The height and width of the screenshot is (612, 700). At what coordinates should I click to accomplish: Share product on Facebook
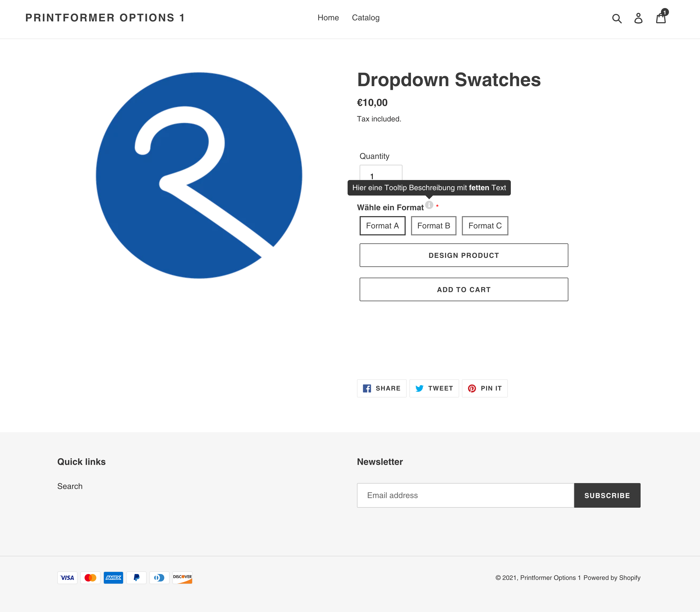(x=382, y=388)
